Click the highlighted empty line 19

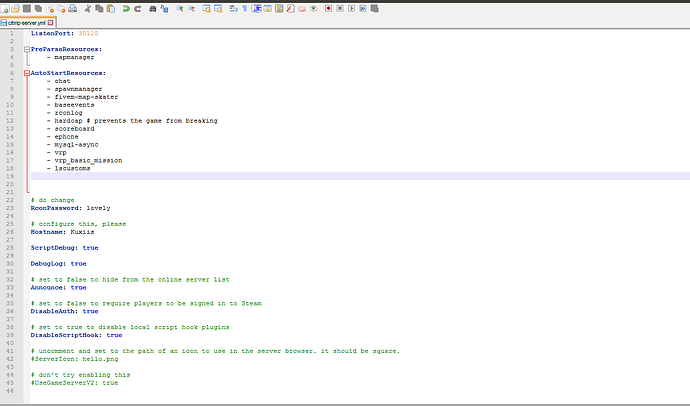pos(360,176)
